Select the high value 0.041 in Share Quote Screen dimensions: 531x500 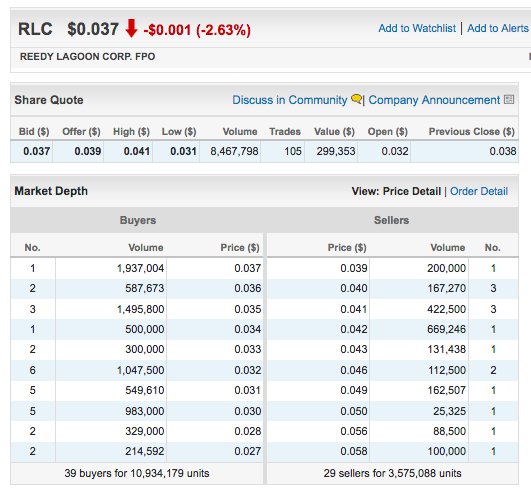click(137, 151)
